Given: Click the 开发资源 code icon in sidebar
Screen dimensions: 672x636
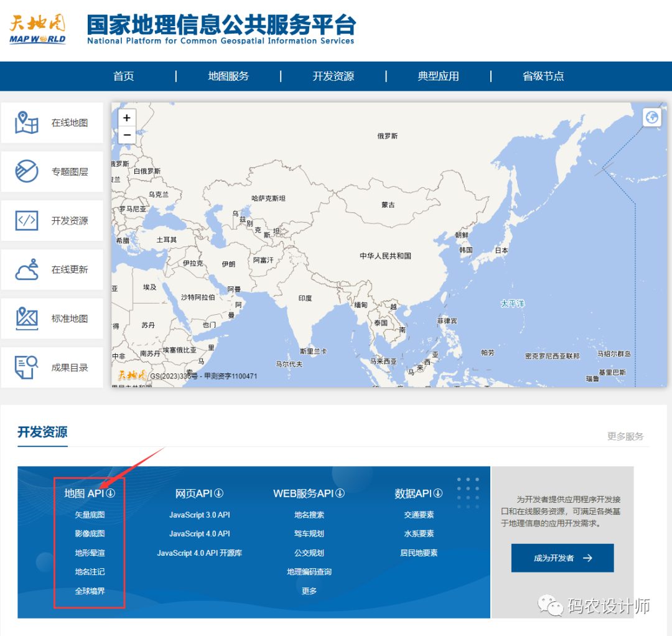Looking at the screenshot, I should pos(26,220).
